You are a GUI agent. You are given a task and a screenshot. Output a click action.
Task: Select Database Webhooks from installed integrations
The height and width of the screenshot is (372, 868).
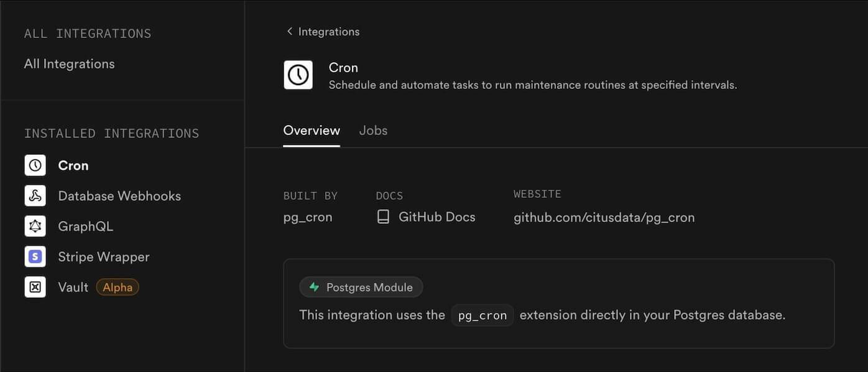click(119, 195)
